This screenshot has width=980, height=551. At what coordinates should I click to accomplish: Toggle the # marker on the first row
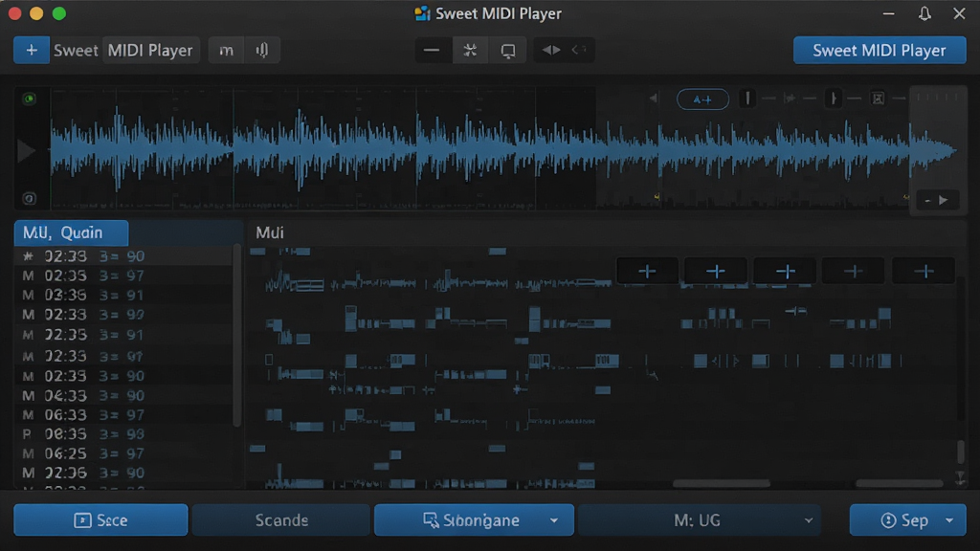pyautogui.click(x=28, y=256)
